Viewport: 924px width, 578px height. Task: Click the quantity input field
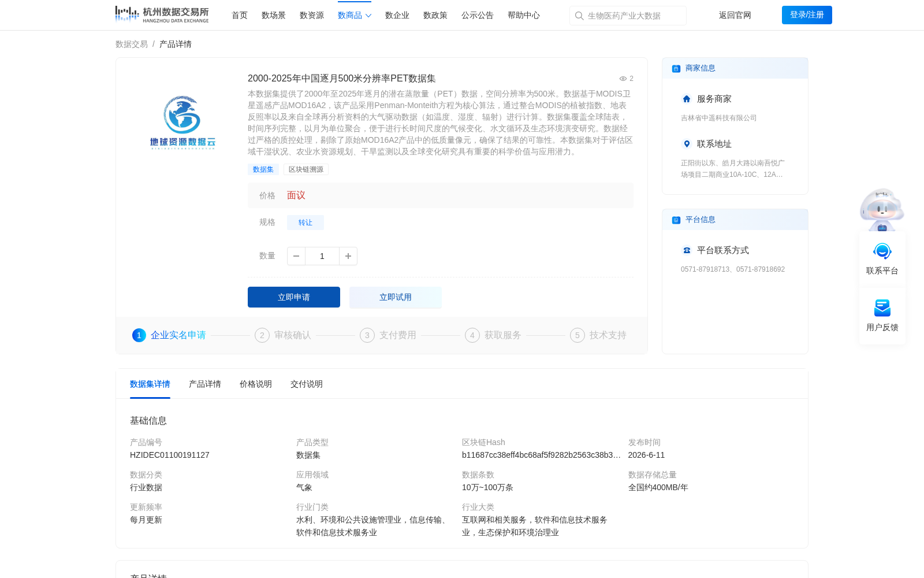click(322, 256)
